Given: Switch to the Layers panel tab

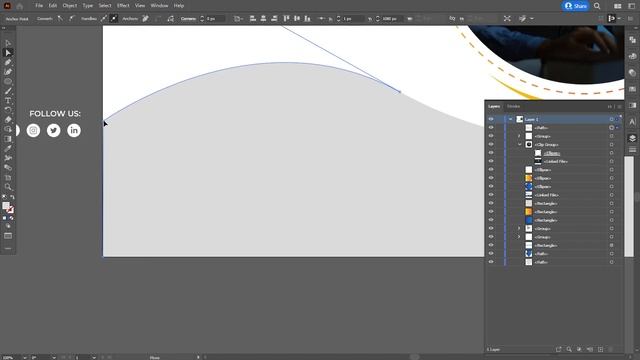Looking at the screenshot, I should [494, 107].
